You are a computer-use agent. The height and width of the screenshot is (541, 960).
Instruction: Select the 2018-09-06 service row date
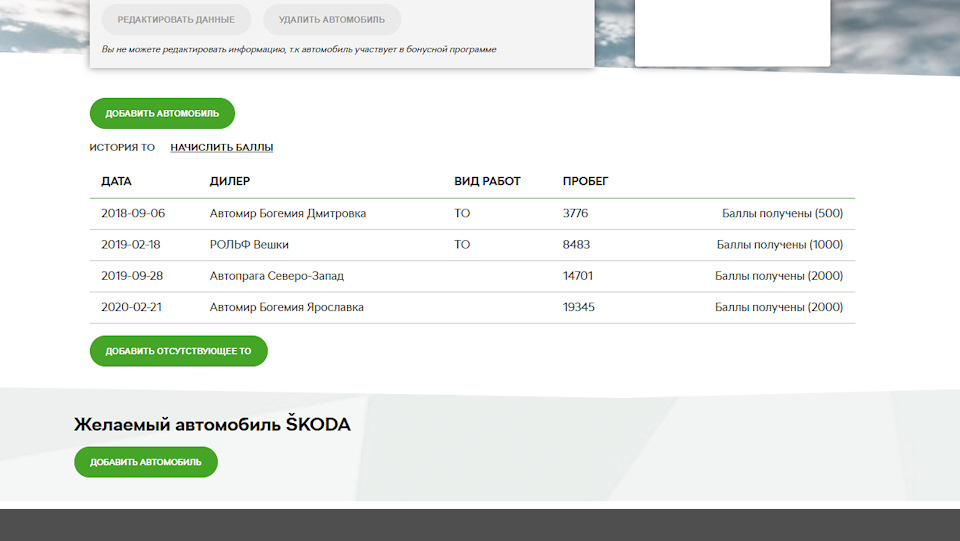pos(133,214)
